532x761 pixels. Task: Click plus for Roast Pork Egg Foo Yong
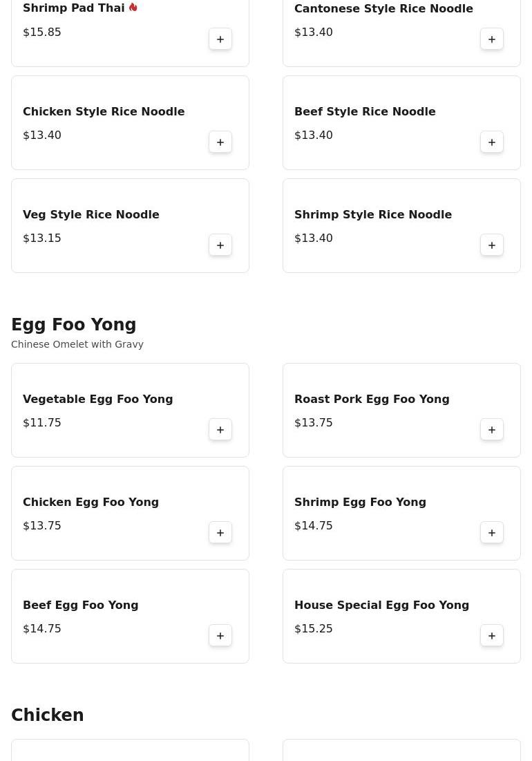click(x=492, y=430)
